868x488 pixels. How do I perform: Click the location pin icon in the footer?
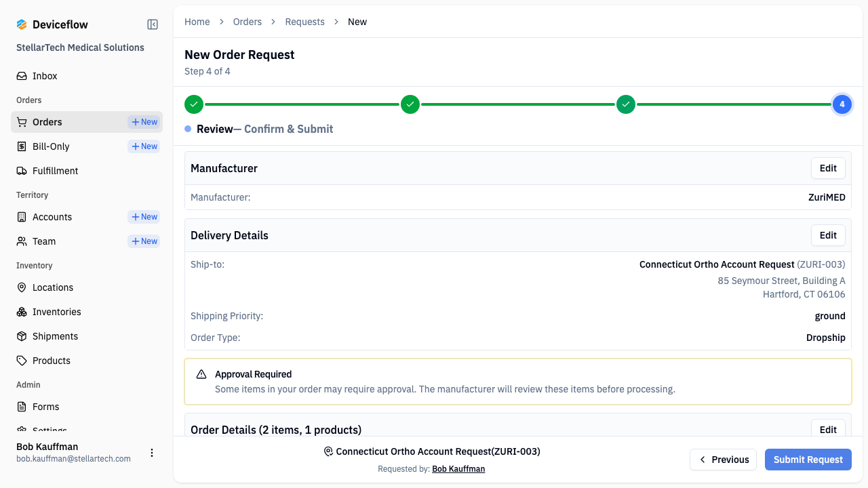[x=329, y=451]
